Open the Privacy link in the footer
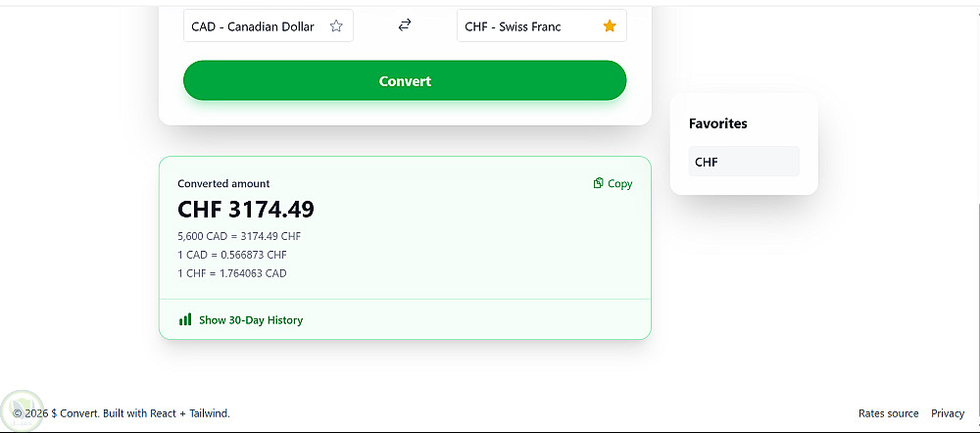 point(948,413)
